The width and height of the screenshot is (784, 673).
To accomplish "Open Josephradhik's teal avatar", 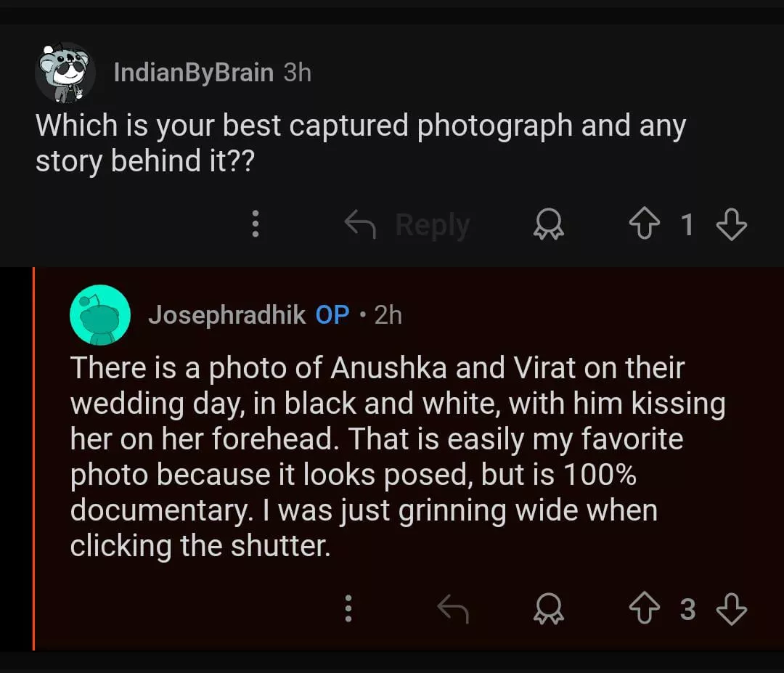I will 100,315.
